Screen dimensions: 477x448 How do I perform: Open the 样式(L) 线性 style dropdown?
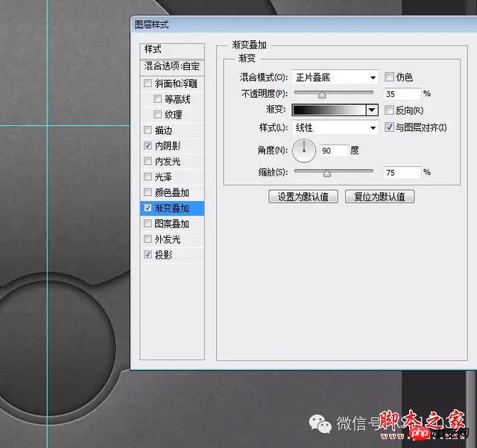pyautogui.click(x=335, y=127)
